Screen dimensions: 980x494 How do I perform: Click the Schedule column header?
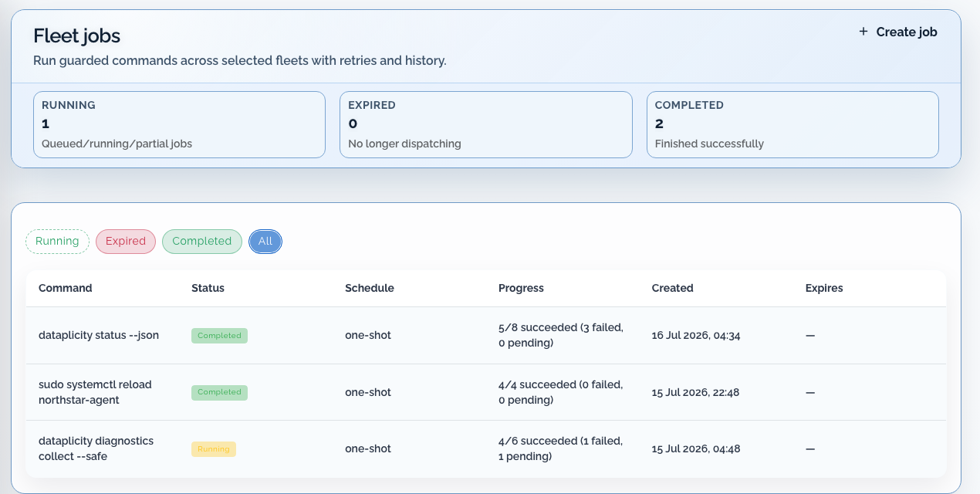coord(370,288)
